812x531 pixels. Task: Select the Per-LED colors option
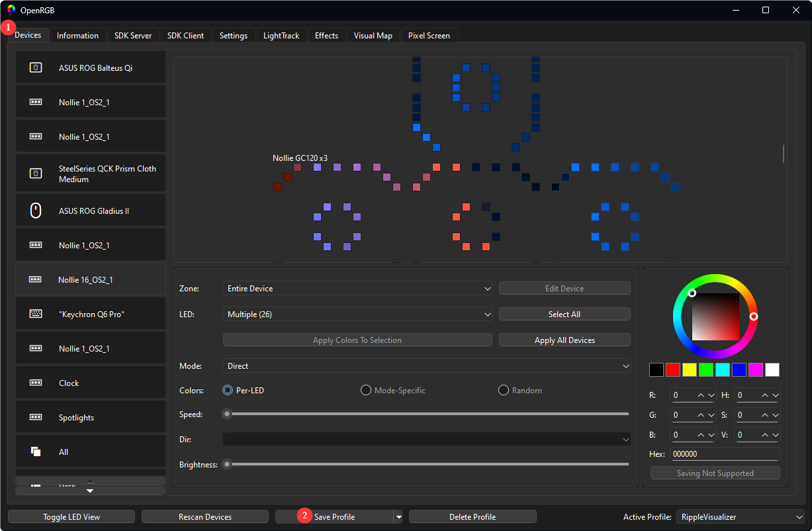tap(243, 391)
